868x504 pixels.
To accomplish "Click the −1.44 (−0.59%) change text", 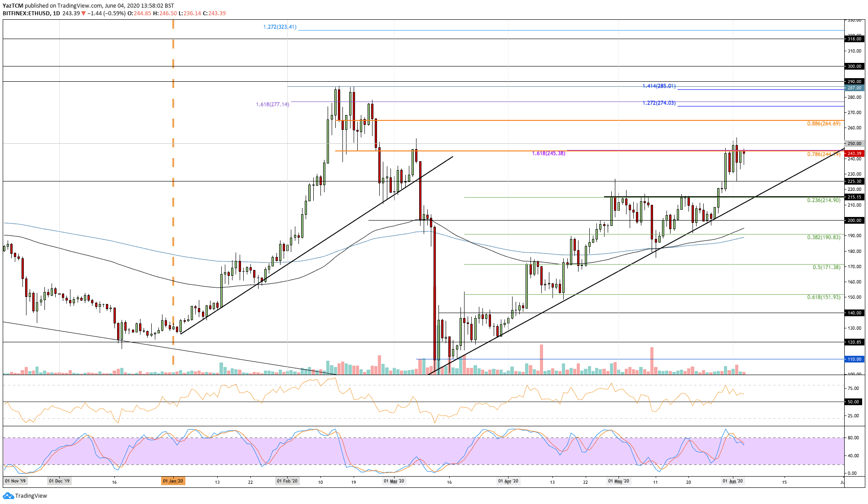I will pos(106,13).
